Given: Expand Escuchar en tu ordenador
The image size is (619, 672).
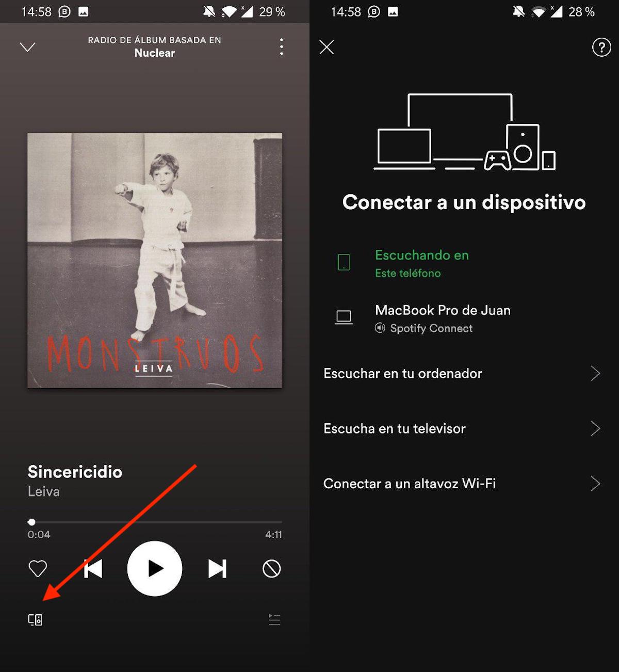Looking at the screenshot, I should [464, 374].
